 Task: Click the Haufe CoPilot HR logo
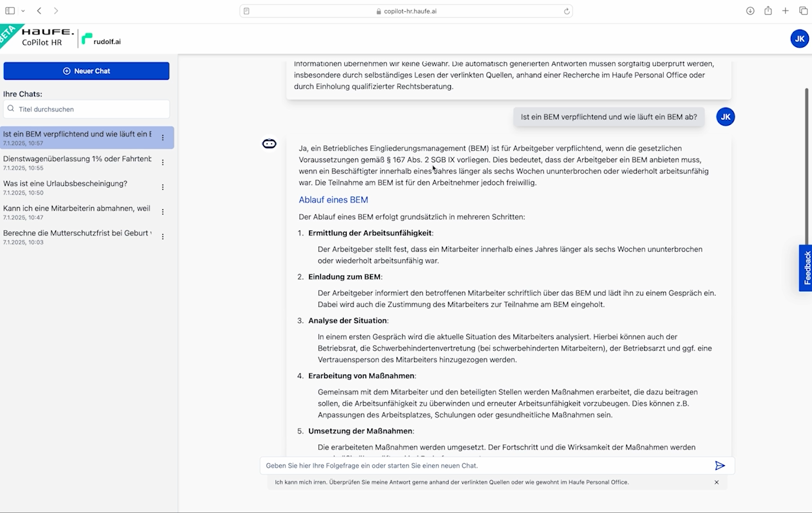48,37
